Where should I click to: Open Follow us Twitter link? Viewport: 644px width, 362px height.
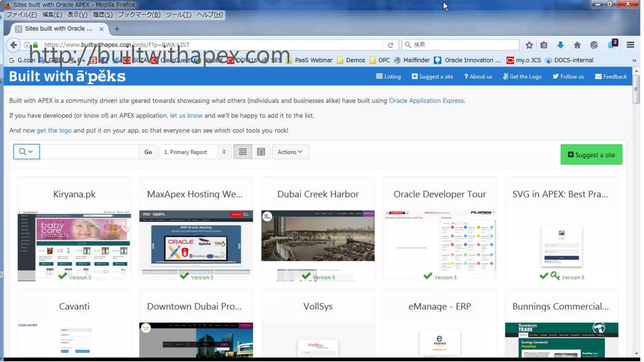[x=568, y=77]
